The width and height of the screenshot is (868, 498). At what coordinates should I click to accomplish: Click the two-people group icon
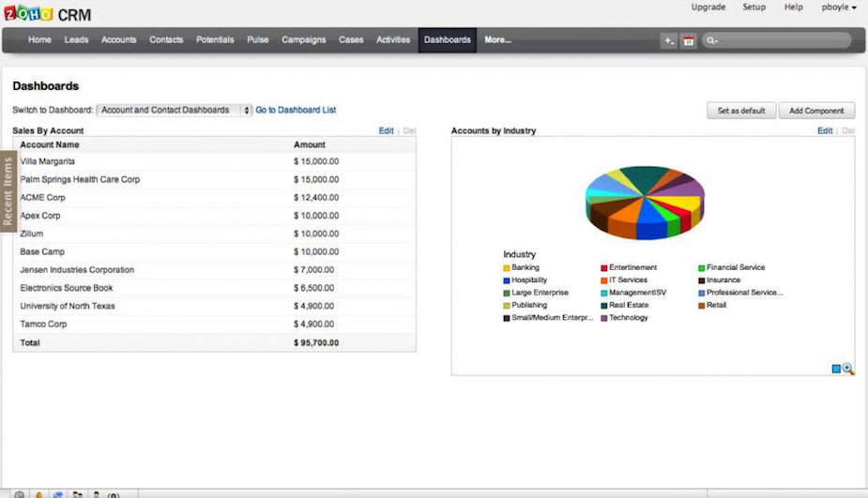coord(78,494)
